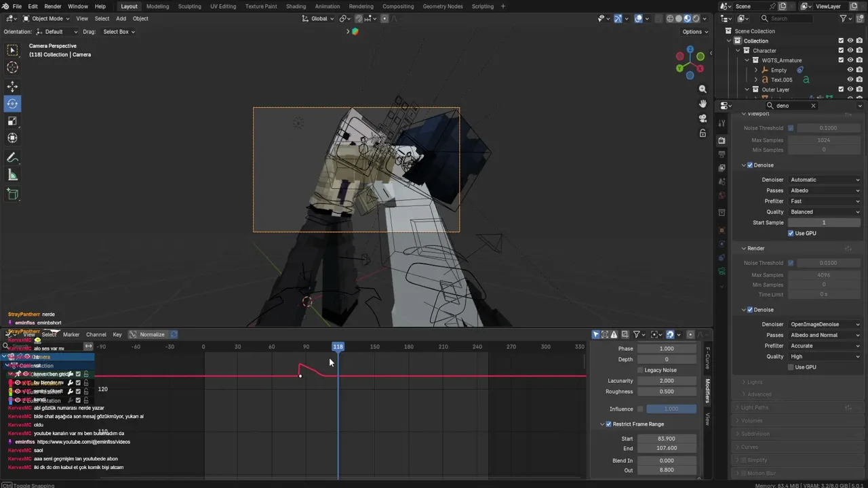868x488 pixels.
Task: Activate the Annotate pencil tool
Action: tap(12, 157)
